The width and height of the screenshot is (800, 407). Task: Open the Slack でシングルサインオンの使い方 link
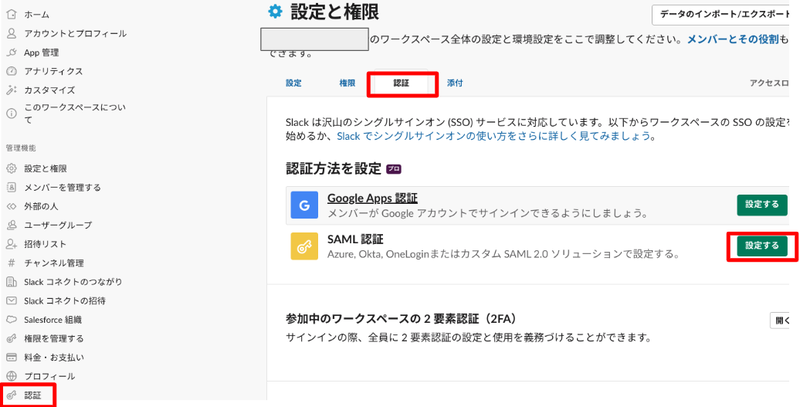[494, 136]
